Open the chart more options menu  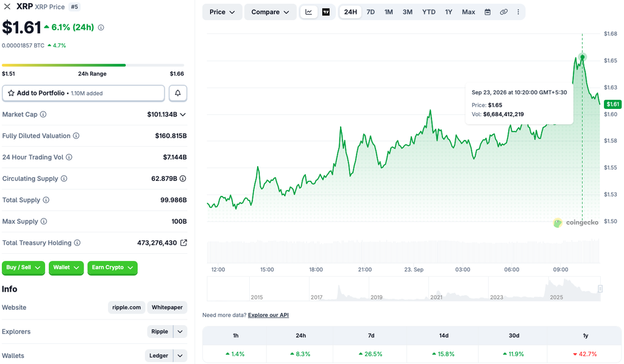tap(518, 12)
